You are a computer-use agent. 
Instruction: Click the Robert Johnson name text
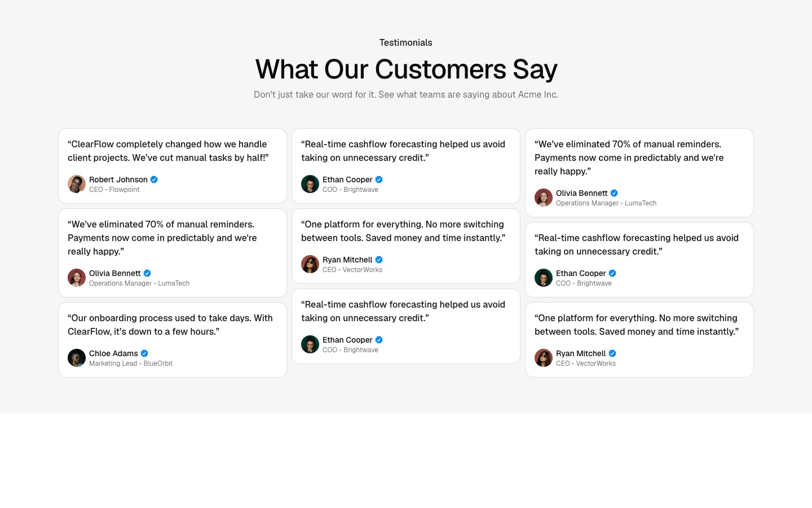[x=118, y=179]
